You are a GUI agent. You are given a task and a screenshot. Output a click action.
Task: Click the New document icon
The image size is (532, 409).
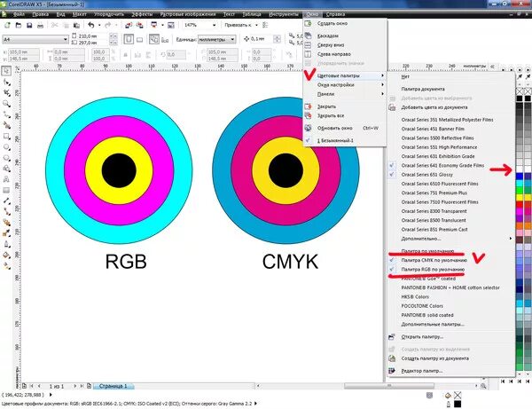coord(7,25)
